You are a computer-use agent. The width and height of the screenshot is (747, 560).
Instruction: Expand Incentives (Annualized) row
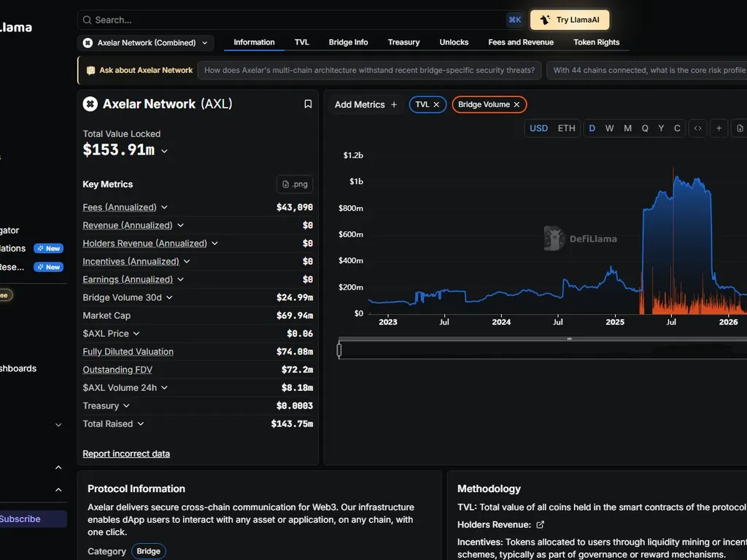[187, 262]
